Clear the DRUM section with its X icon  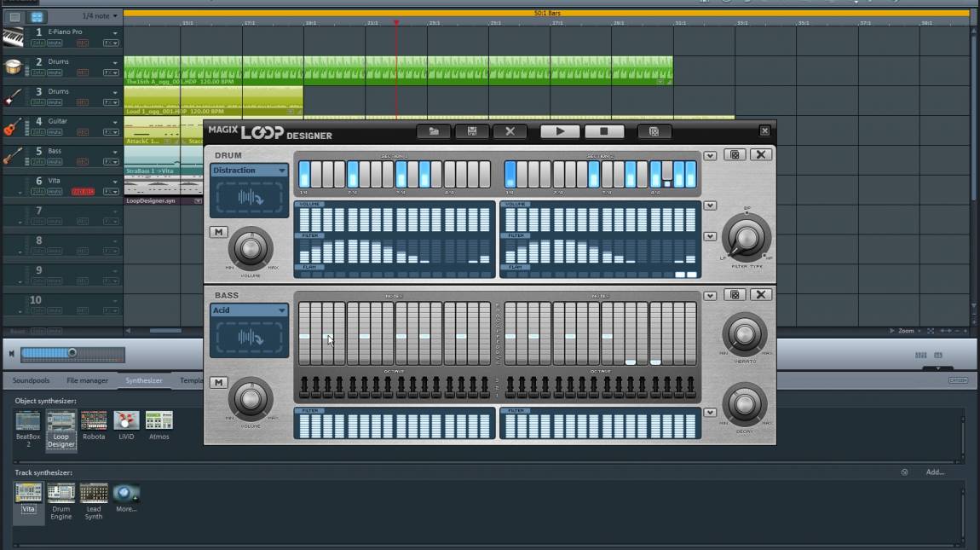click(x=761, y=154)
